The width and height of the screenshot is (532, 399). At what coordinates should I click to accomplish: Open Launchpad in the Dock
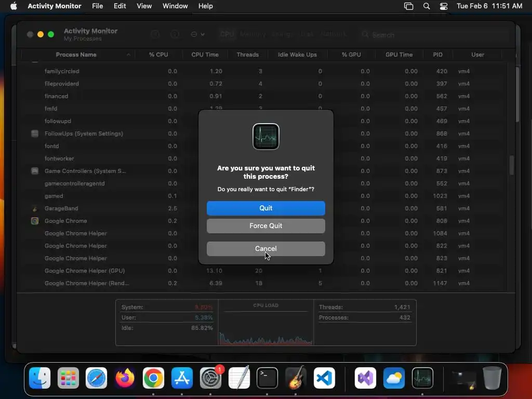coord(68,378)
